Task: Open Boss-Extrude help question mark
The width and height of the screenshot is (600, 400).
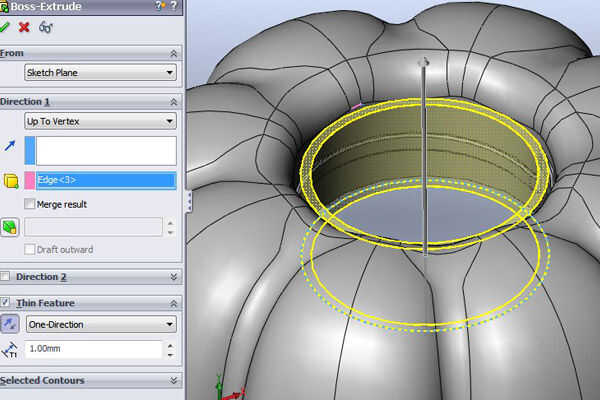Action: coord(174,6)
